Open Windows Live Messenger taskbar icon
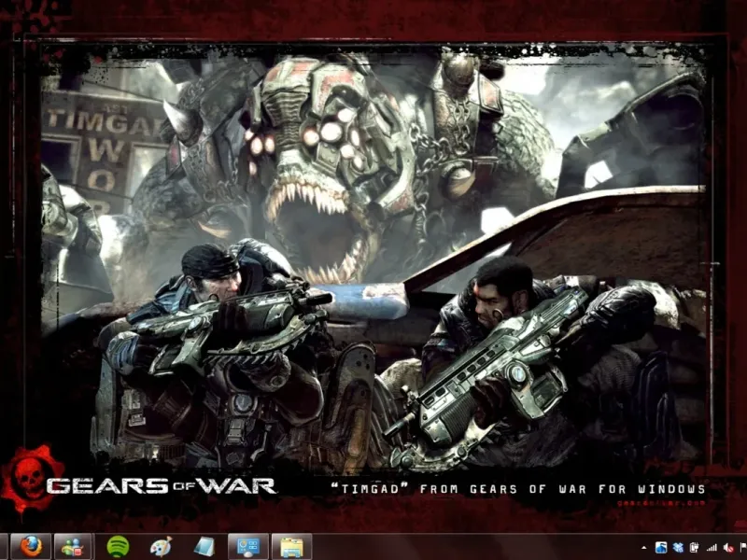747x560 pixels. point(73,546)
